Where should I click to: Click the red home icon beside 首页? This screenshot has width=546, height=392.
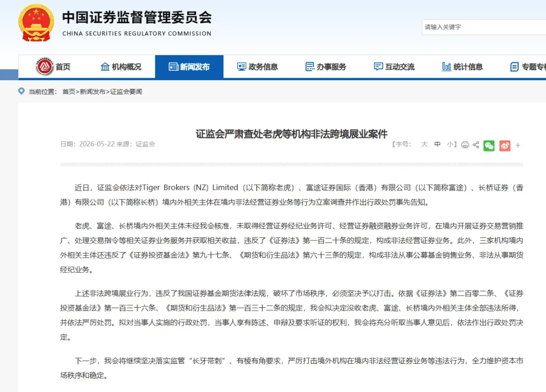pyautogui.click(x=44, y=67)
